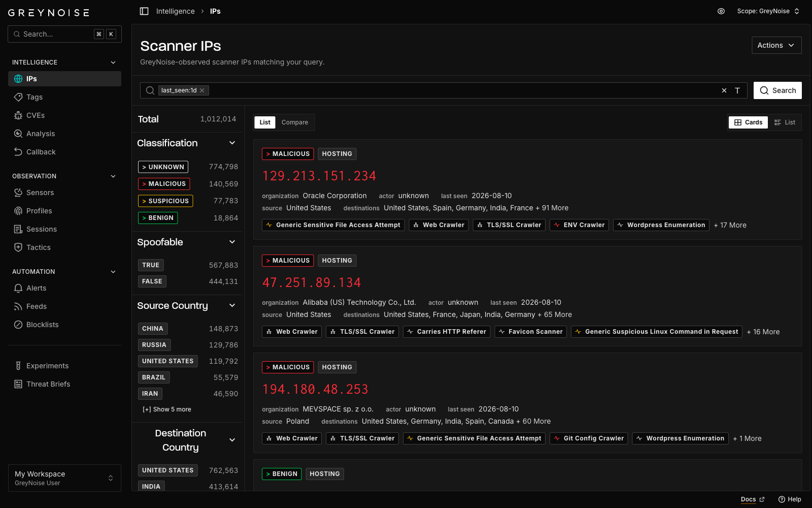Viewport: 812px width, 508px height.
Task: Open Blocklists in the sidebar
Action: pyautogui.click(x=64, y=325)
